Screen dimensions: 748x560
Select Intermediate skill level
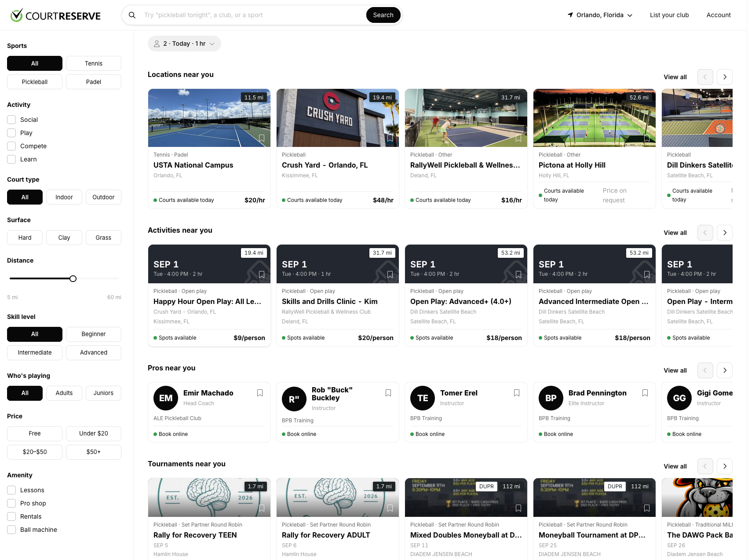[35, 353]
